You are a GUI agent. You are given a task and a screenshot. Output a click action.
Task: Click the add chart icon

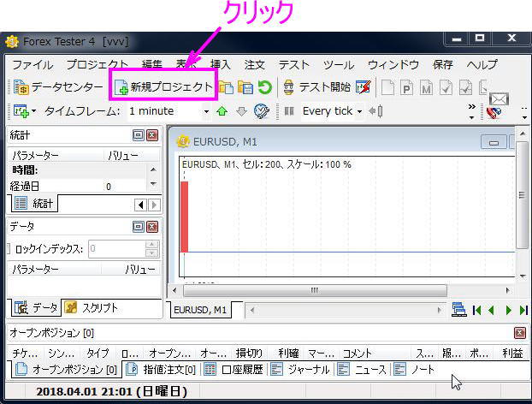[21, 111]
